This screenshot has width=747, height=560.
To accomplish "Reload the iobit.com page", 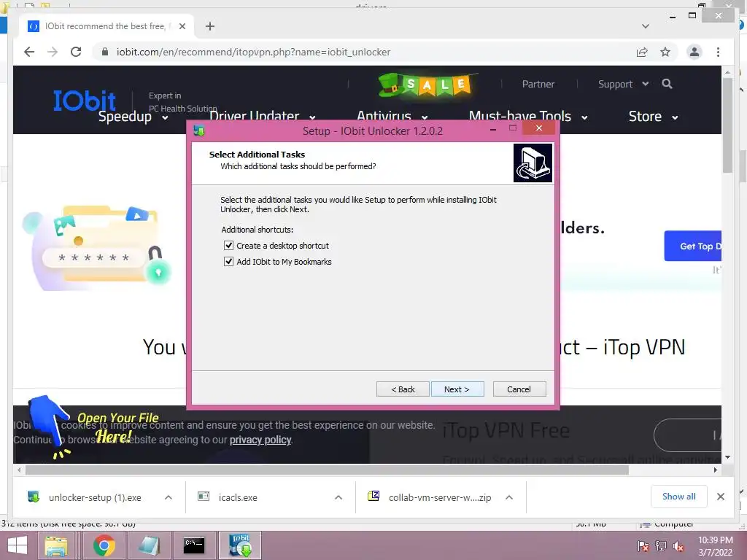I will pos(76,52).
